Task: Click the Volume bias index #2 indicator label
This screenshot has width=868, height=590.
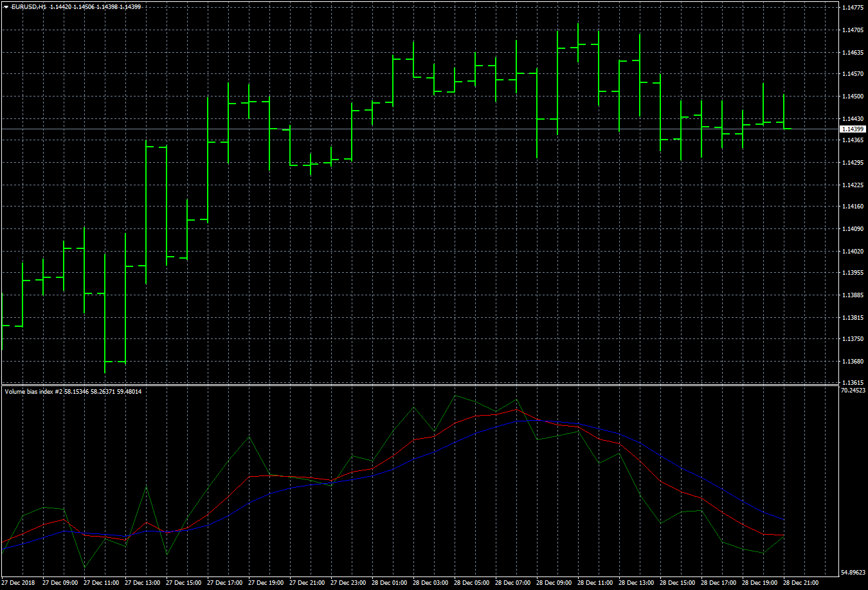Action: pyautogui.click(x=33, y=391)
